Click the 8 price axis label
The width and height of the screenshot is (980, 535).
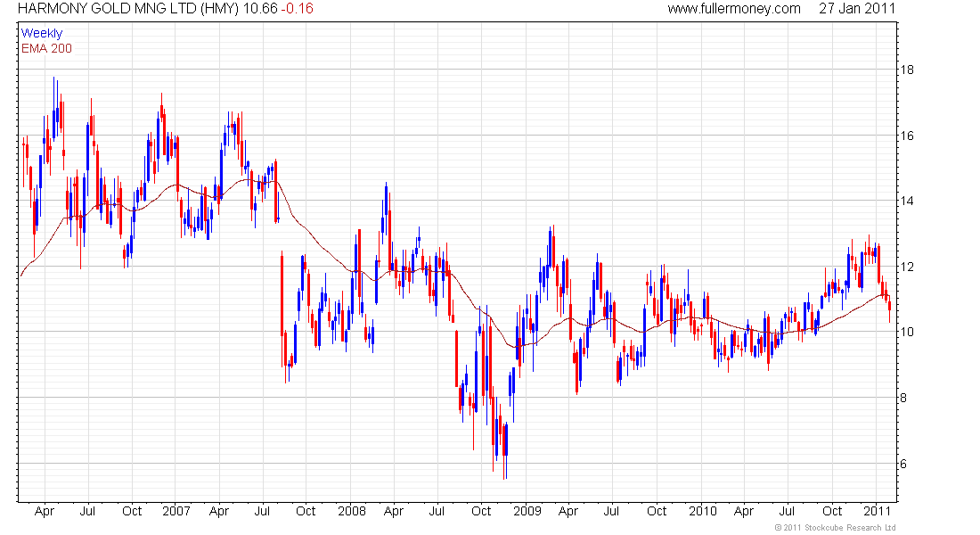click(903, 398)
